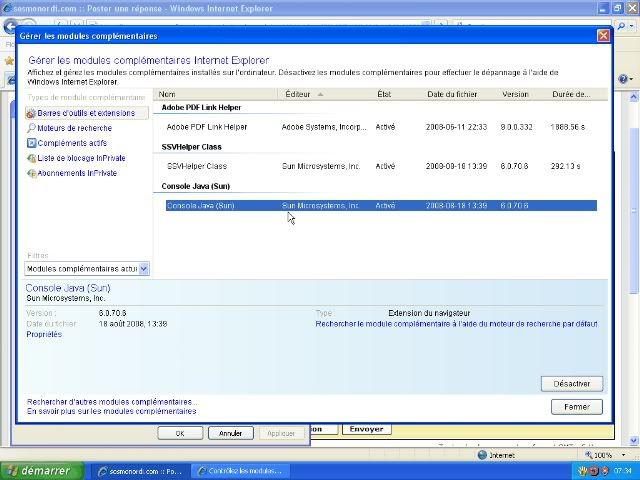640x480 pixels.
Task: Sort list by the Nom column header
Action: pyautogui.click(x=215, y=94)
